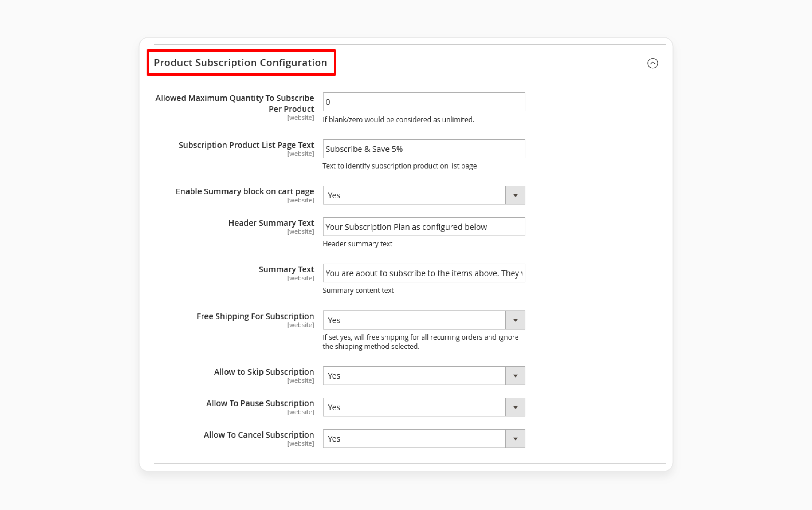Image resolution: width=812 pixels, height=510 pixels.
Task: Click the Free Shipping For Subscription label
Action: coord(255,316)
